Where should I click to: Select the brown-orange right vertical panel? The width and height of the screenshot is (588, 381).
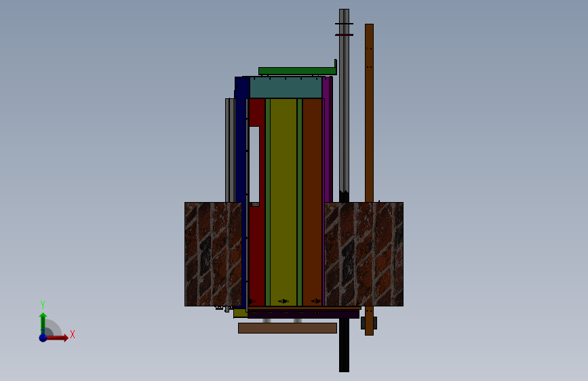[313, 203]
